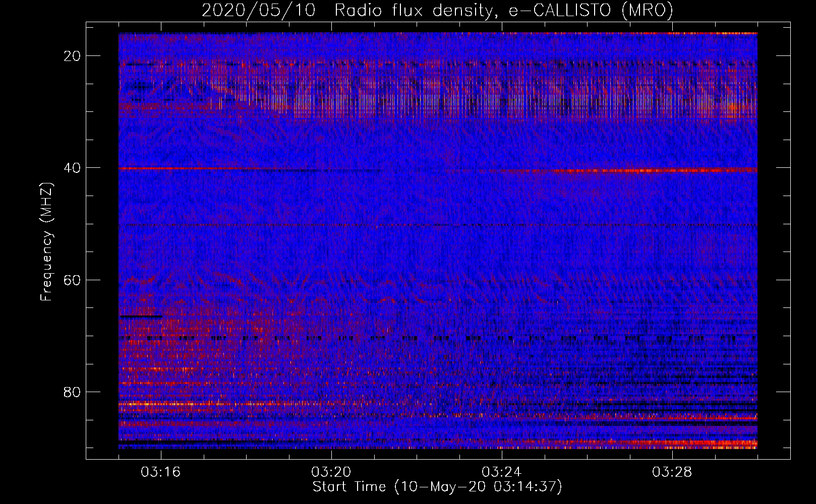This screenshot has width=816, height=504.
Task: Click the 'Start Time (10-May-20 03:14:37)' label
Action: [437, 487]
